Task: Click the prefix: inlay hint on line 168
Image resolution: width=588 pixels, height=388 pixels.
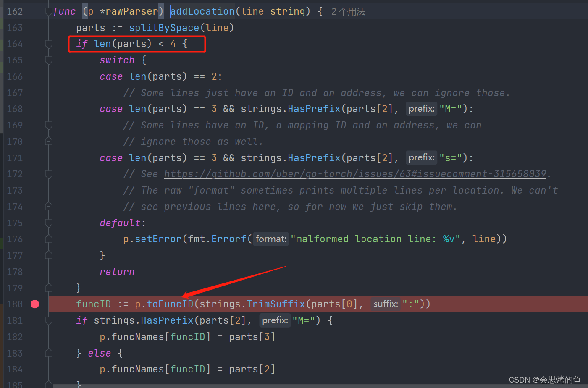Action: [422, 109]
